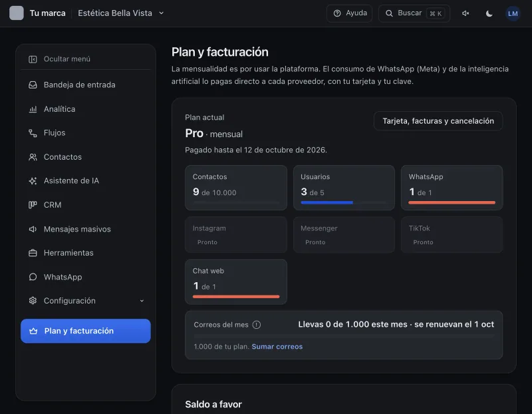Click the analytics bar chart icon

tap(33, 109)
